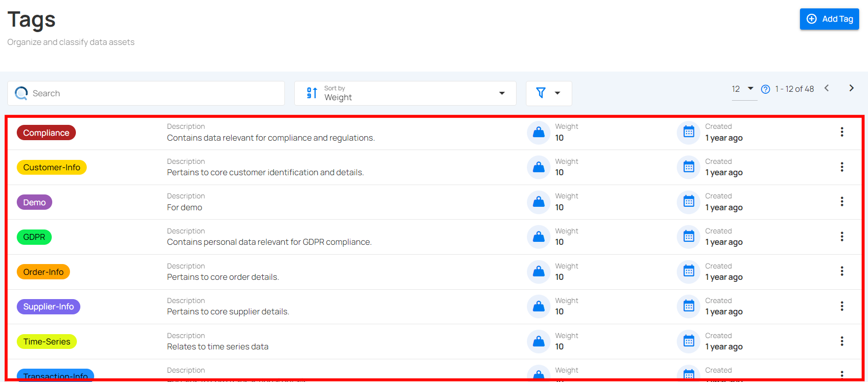Click "Pertains to core supplier details." text
Screen dimensions: 868x382
tap(228, 312)
